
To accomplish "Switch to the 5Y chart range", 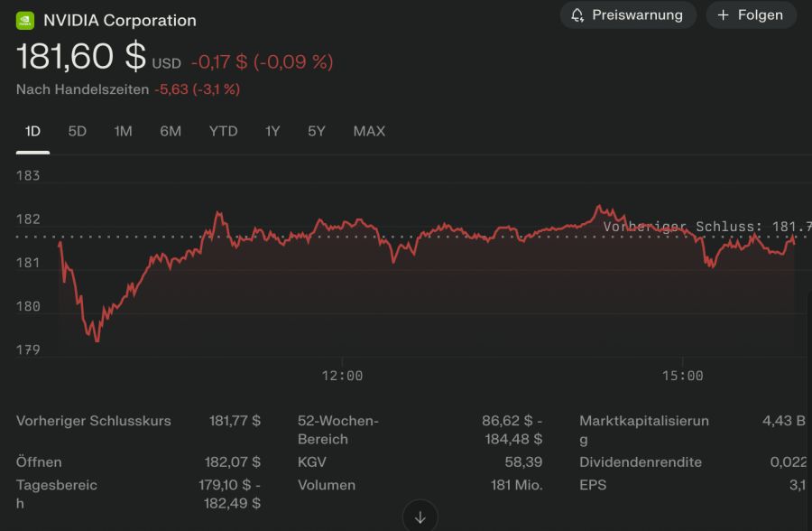I will (317, 131).
